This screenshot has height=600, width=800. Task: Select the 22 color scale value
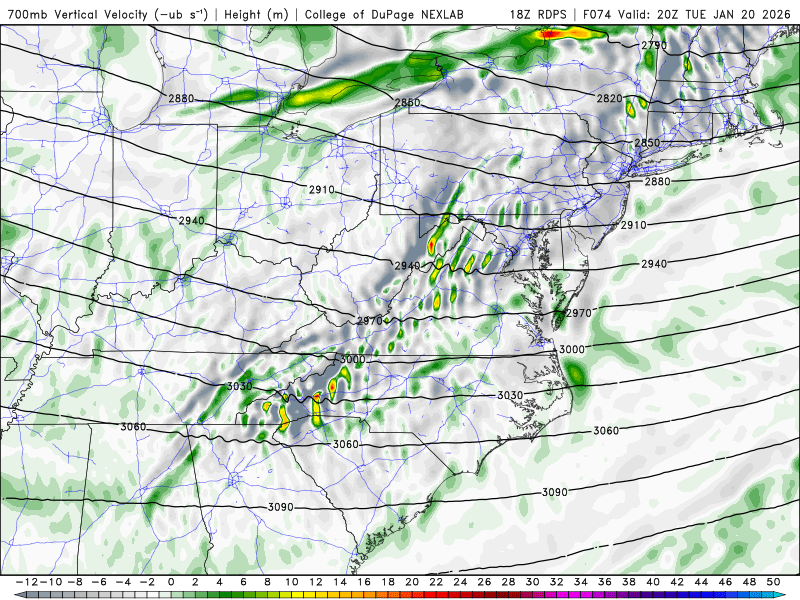coord(436,582)
